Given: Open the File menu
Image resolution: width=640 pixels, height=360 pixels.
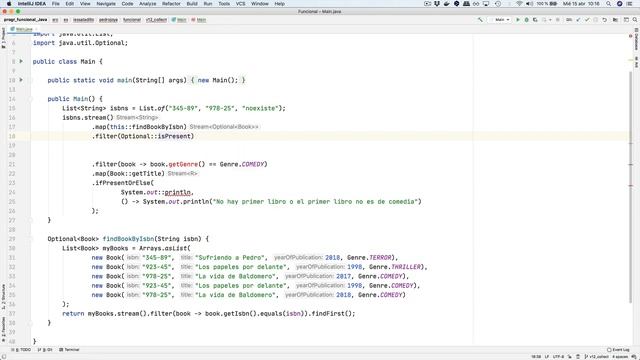Looking at the screenshot, I should coord(56,4).
